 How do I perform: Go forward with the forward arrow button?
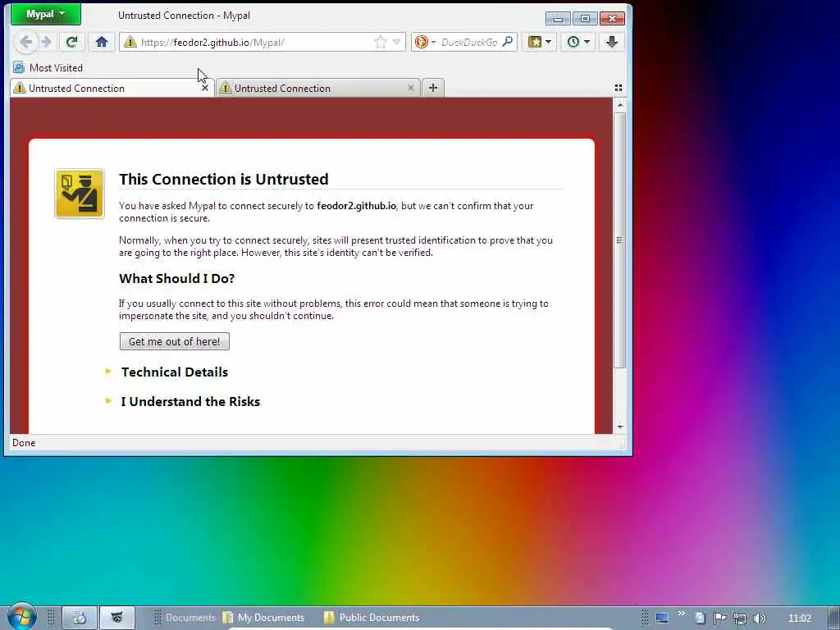tap(47, 42)
